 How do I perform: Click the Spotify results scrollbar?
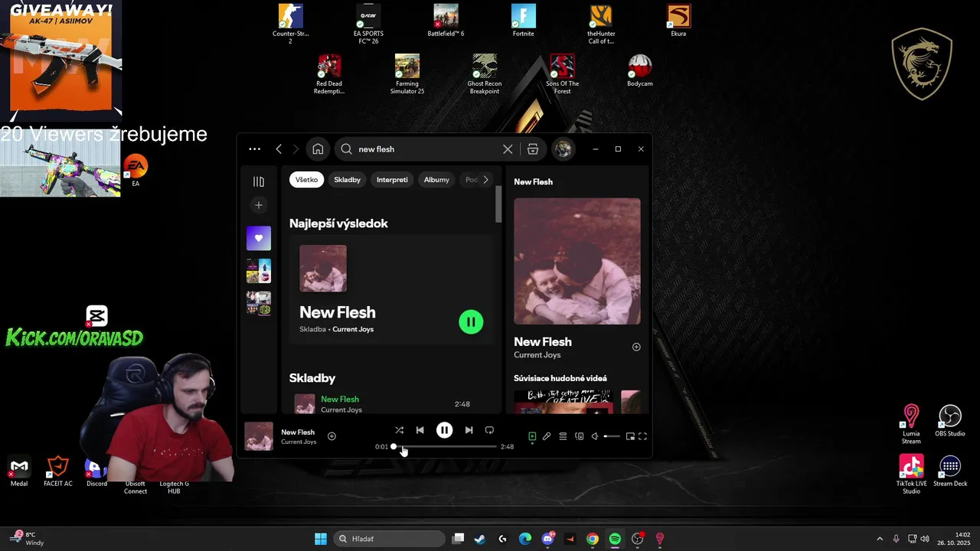(x=499, y=203)
